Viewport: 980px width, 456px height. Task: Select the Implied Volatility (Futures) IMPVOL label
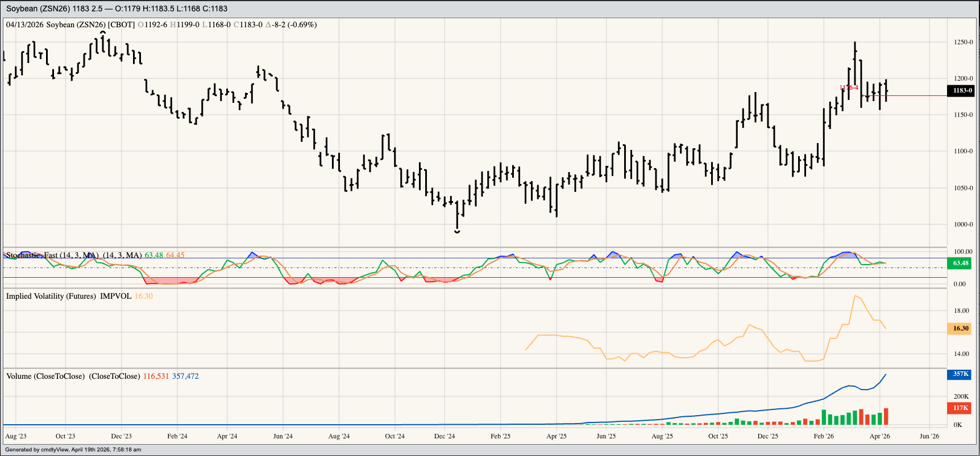pyautogui.click(x=68, y=296)
